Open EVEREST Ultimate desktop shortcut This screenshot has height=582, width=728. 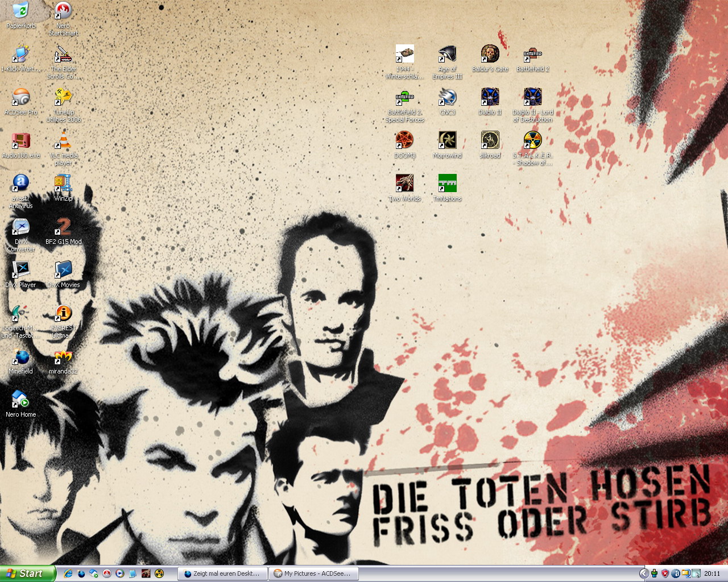(x=63, y=321)
